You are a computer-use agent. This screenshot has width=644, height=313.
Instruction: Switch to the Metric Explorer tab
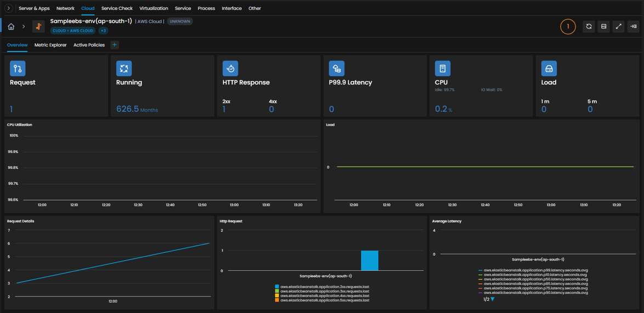(x=50, y=45)
